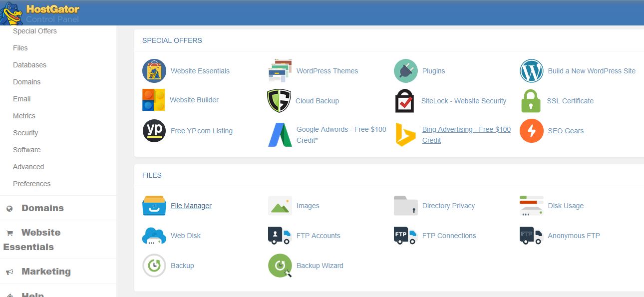Click the YP.com listing icon
This screenshot has width=644, height=297.
(x=154, y=131)
